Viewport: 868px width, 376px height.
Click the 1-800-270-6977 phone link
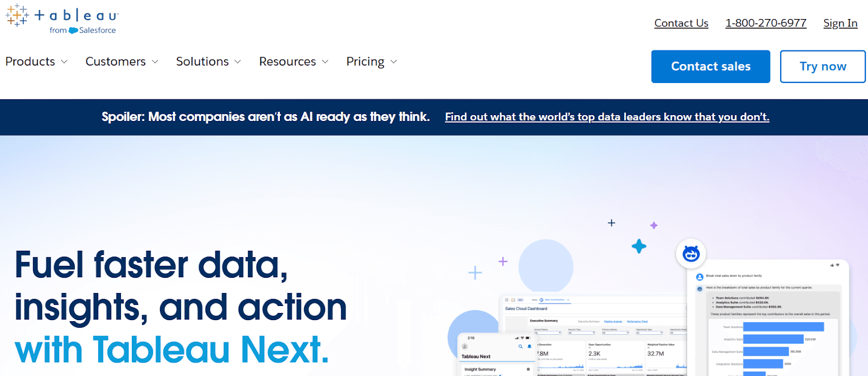766,23
